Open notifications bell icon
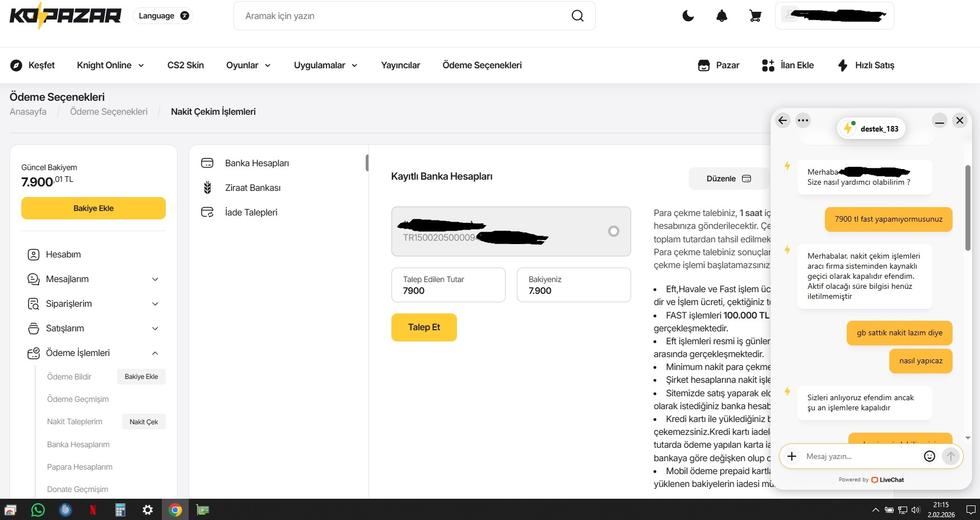Image resolution: width=980 pixels, height=520 pixels. [x=722, y=16]
